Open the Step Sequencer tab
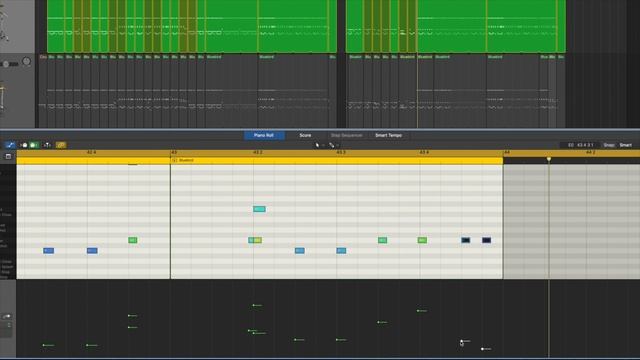Image resolution: width=640 pixels, height=360 pixels. pos(347,135)
